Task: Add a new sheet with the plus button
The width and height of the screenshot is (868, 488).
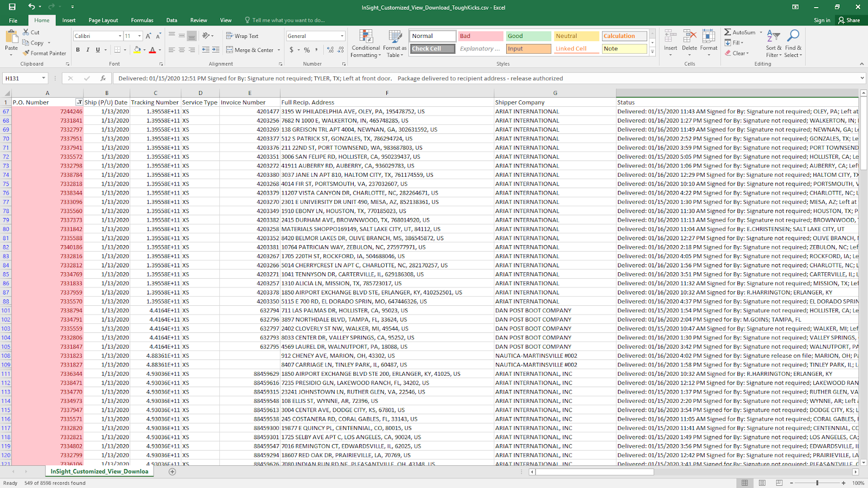Action: [x=172, y=472]
